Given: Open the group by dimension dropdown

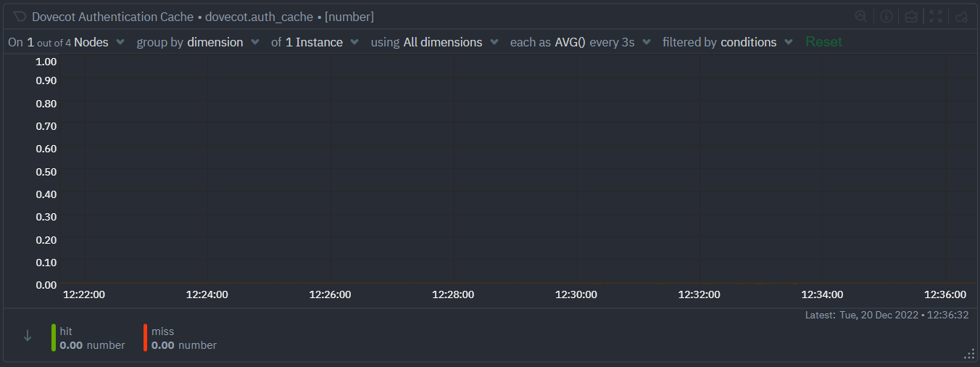Looking at the screenshot, I should tap(198, 42).
